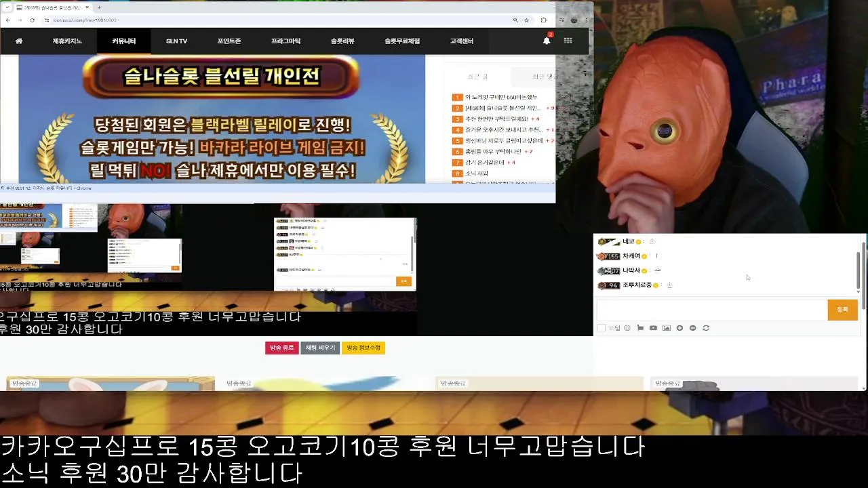Click the plus icon under chat input

tap(679, 328)
